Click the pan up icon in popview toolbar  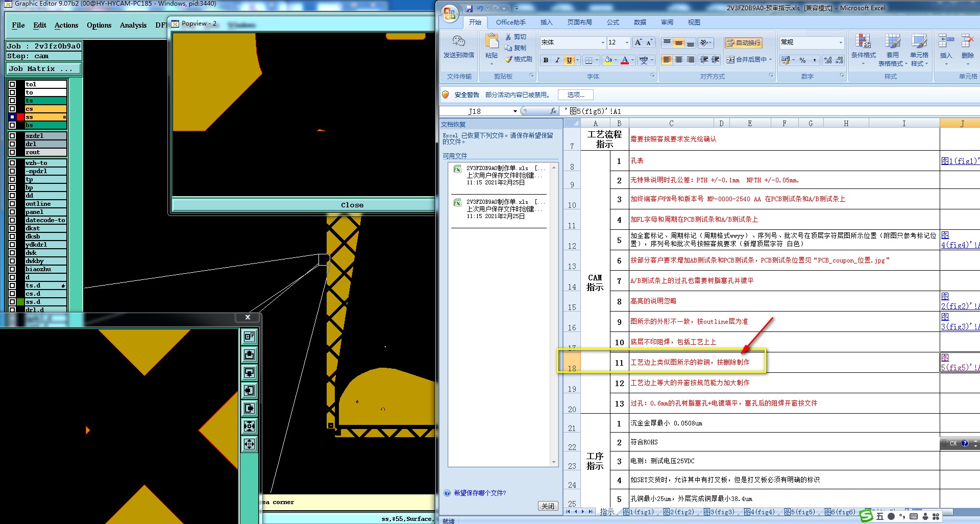(x=249, y=354)
